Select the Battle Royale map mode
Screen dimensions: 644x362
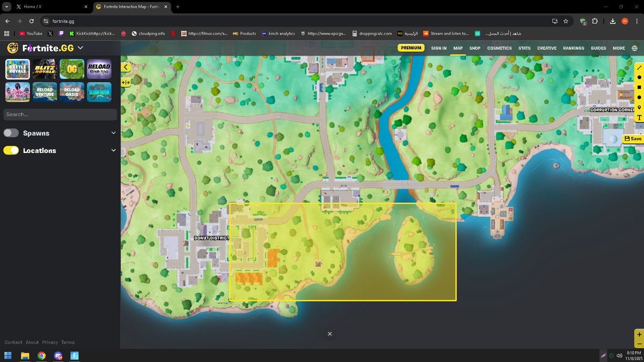pos(18,69)
